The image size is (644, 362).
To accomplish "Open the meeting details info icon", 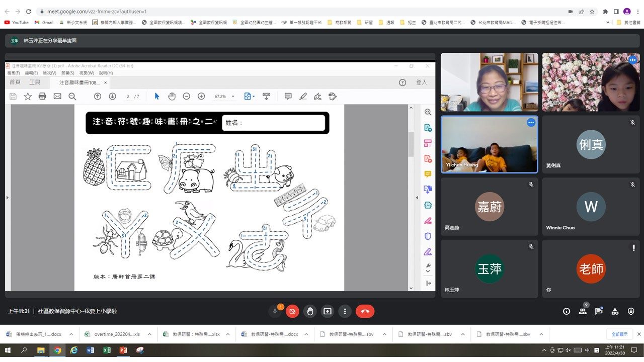I will coord(567,311).
